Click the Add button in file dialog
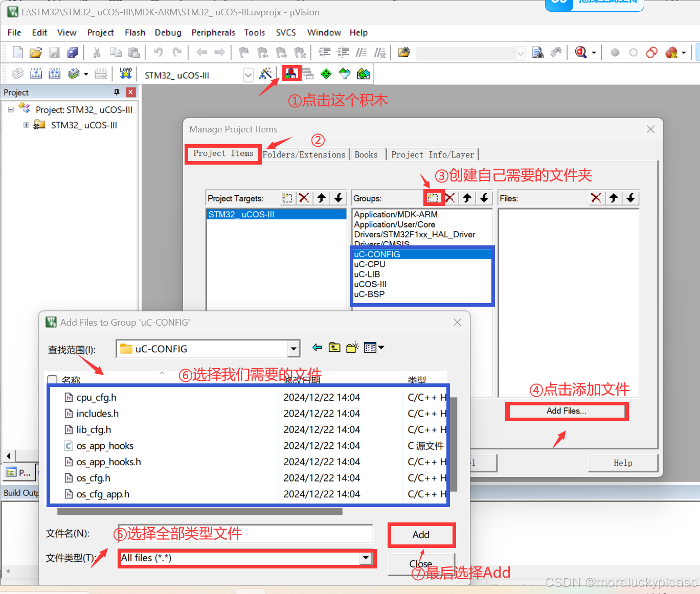This screenshot has width=700, height=594. coord(421,535)
